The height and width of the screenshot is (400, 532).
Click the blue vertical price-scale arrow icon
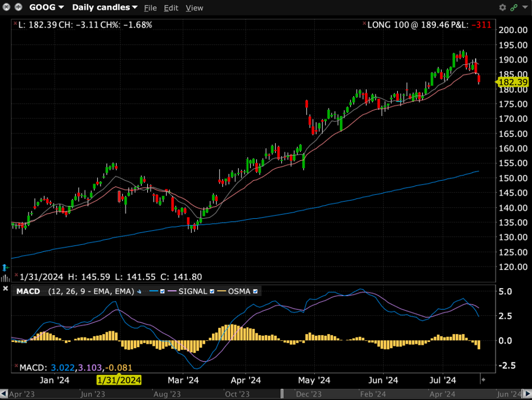5,268
